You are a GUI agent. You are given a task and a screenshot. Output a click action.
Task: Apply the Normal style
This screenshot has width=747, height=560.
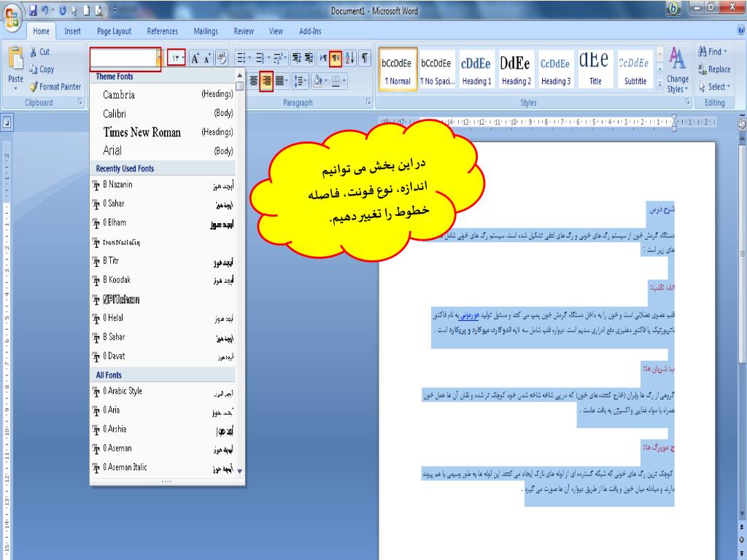click(398, 69)
